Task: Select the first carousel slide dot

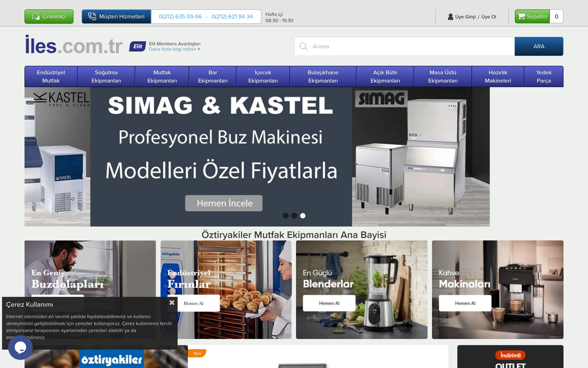Action: (x=285, y=215)
